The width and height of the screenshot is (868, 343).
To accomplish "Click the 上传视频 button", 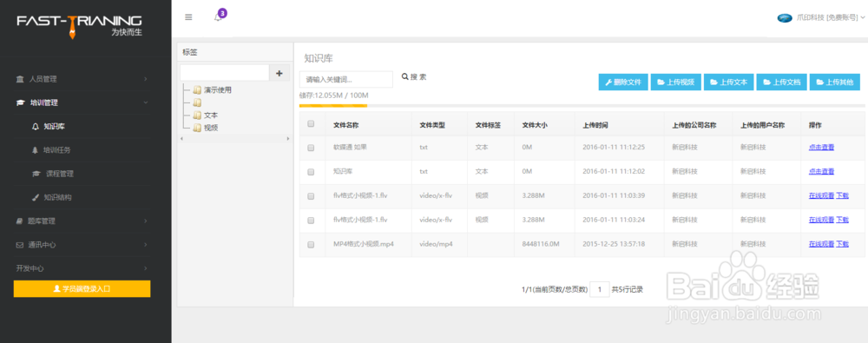I will point(676,82).
